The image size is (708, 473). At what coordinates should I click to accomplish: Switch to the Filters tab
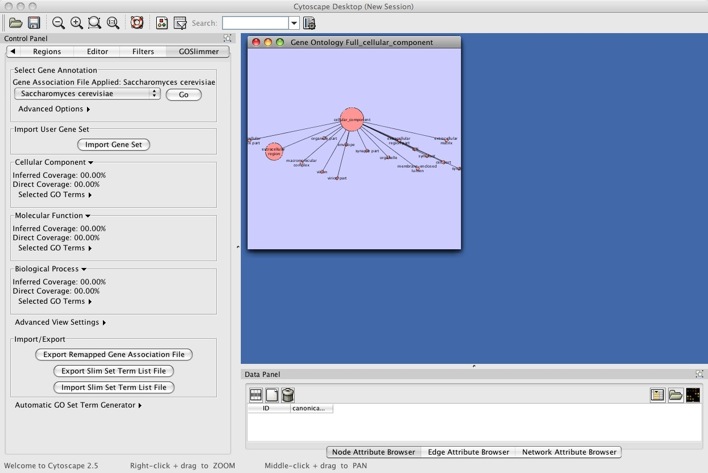[x=143, y=51]
